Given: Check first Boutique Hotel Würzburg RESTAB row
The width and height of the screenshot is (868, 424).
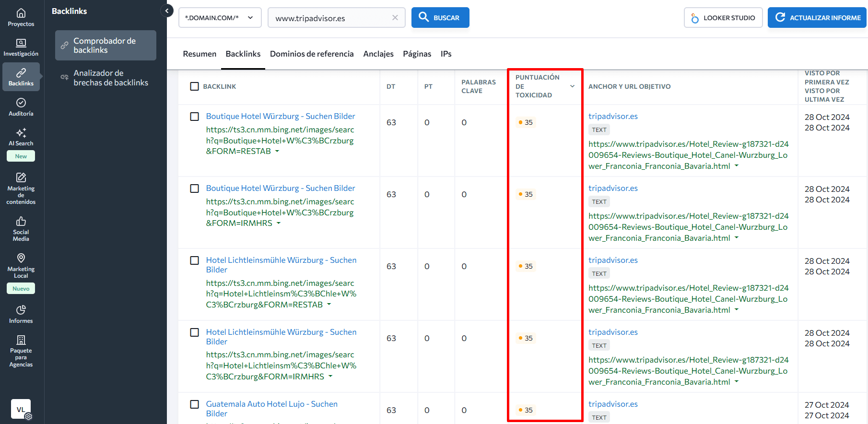Looking at the screenshot, I should point(194,117).
